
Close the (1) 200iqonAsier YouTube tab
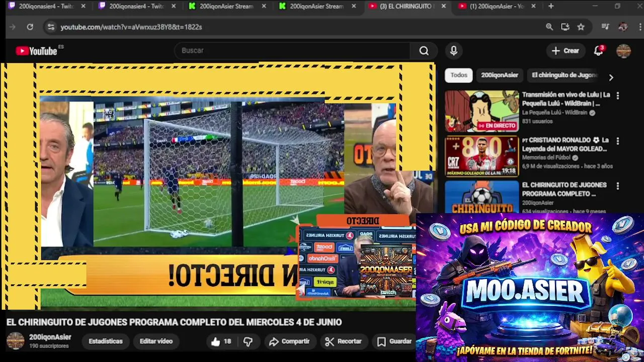pos(533,6)
